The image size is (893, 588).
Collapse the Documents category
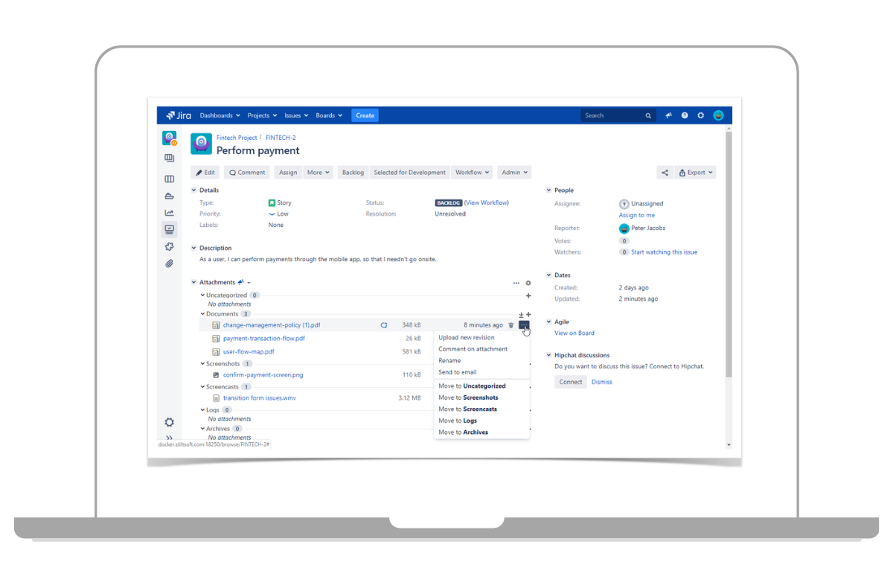click(202, 314)
